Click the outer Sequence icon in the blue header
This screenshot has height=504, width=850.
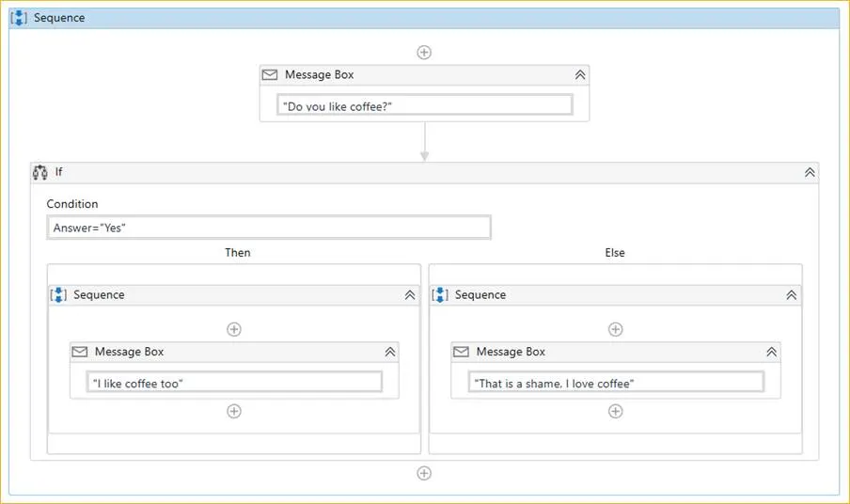[19, 17]
